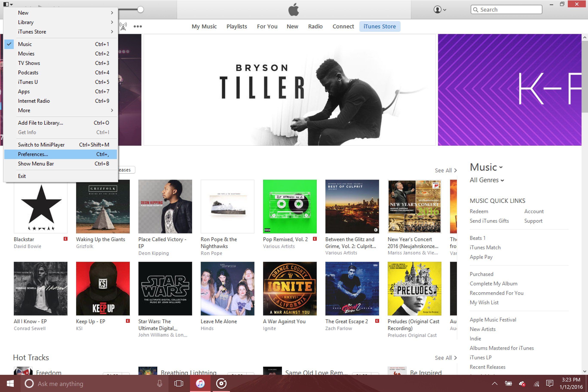Open the Beats 1 link
The width and height of the screenshot is (588, 392).
click(477, 238)
